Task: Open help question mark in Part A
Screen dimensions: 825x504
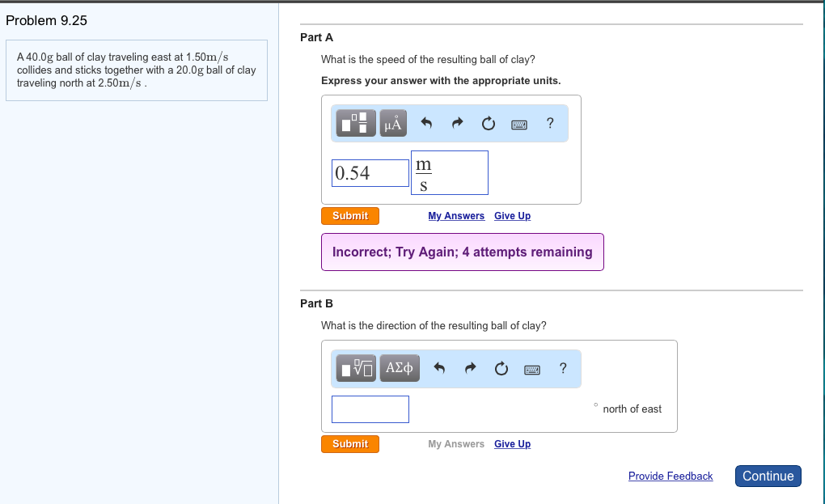Action: pos(550,123)
